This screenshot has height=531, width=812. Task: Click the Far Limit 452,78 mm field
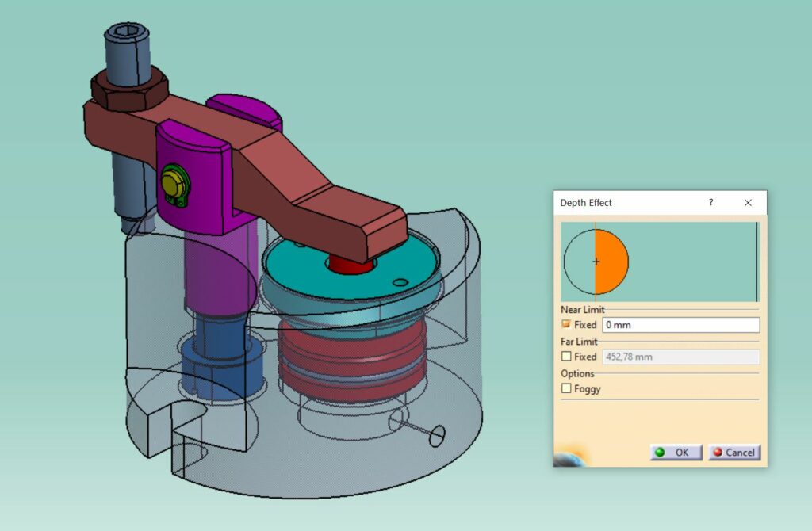pos(680,357)
